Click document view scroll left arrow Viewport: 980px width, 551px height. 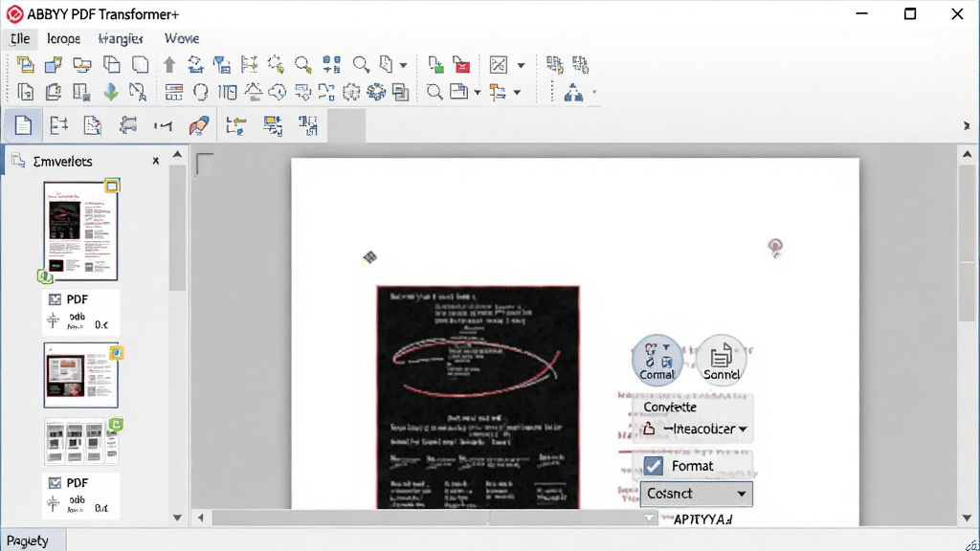coord(201,518)
